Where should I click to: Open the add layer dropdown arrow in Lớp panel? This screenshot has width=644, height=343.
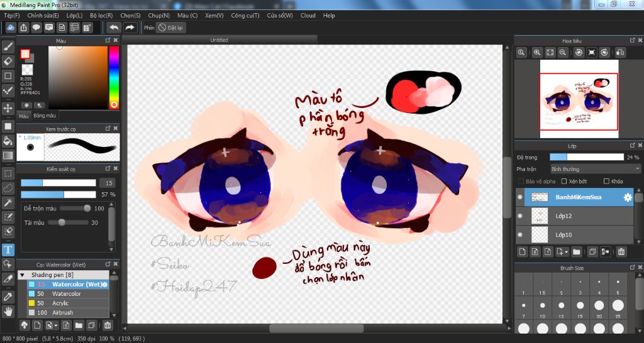click(x=567, y=252)
